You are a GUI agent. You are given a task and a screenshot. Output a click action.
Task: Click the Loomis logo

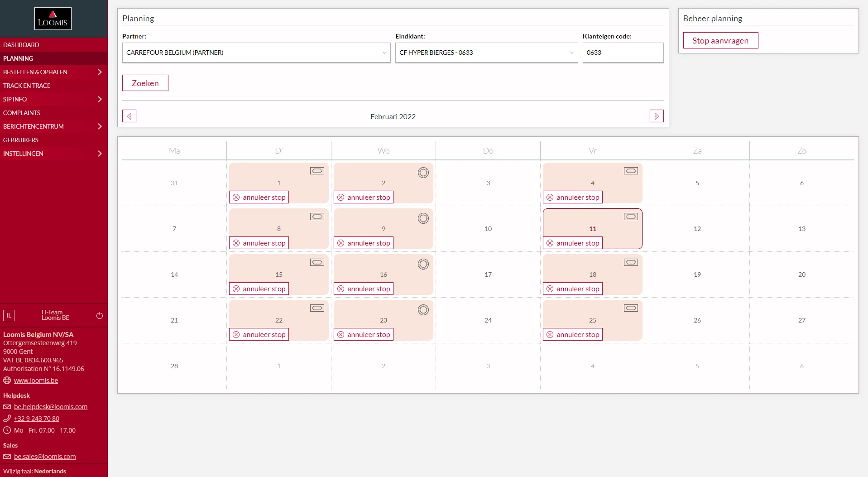[x=53, y=19]
